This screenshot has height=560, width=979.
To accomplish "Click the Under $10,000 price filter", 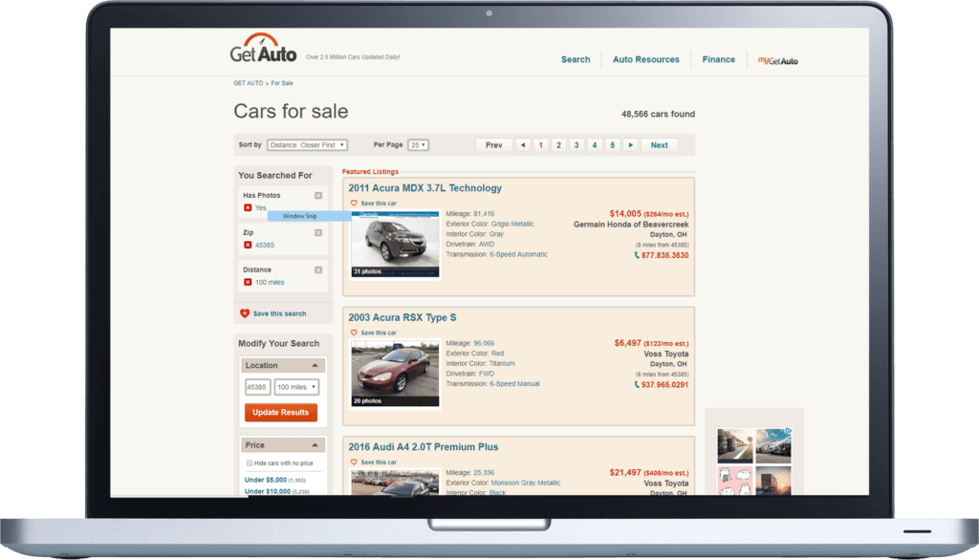I will 268,491.
